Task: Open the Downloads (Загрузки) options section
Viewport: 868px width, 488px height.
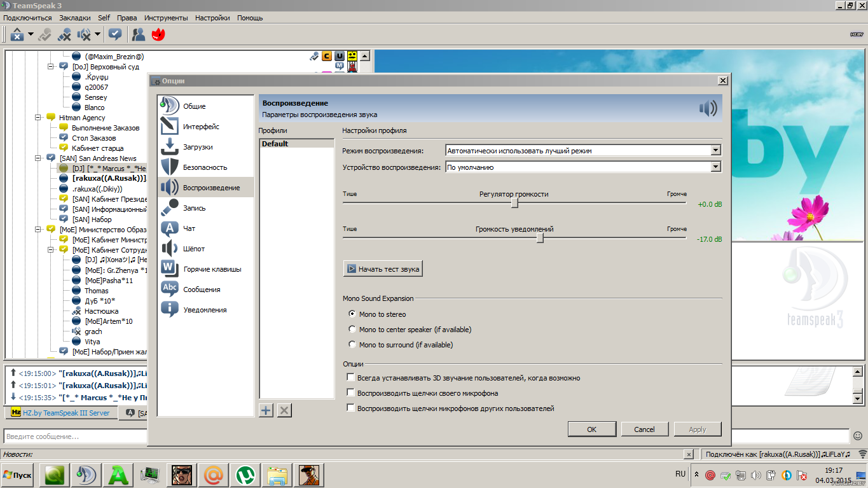Action: [x=205, y=147]
